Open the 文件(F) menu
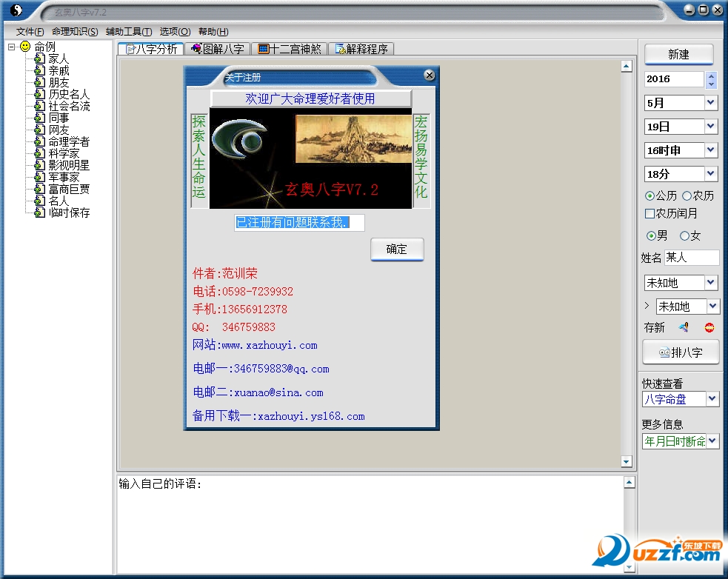This screenshot has width=728, height=579. (x=30, y=32)
